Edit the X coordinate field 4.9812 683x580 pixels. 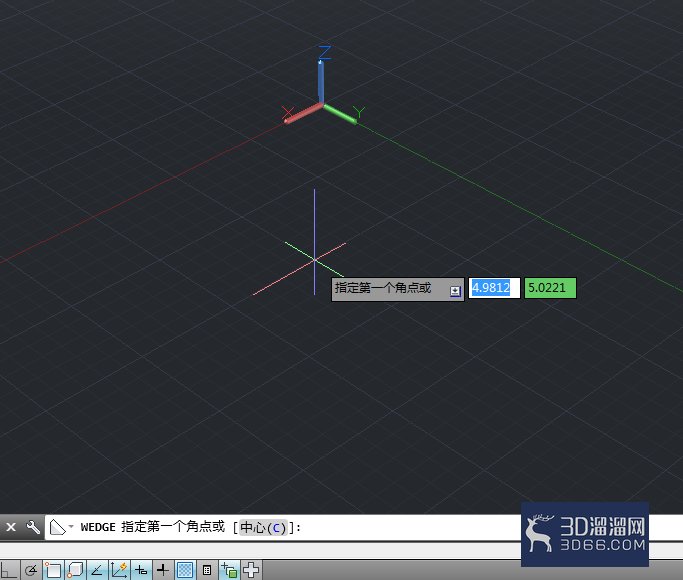[x=494, y=288]
